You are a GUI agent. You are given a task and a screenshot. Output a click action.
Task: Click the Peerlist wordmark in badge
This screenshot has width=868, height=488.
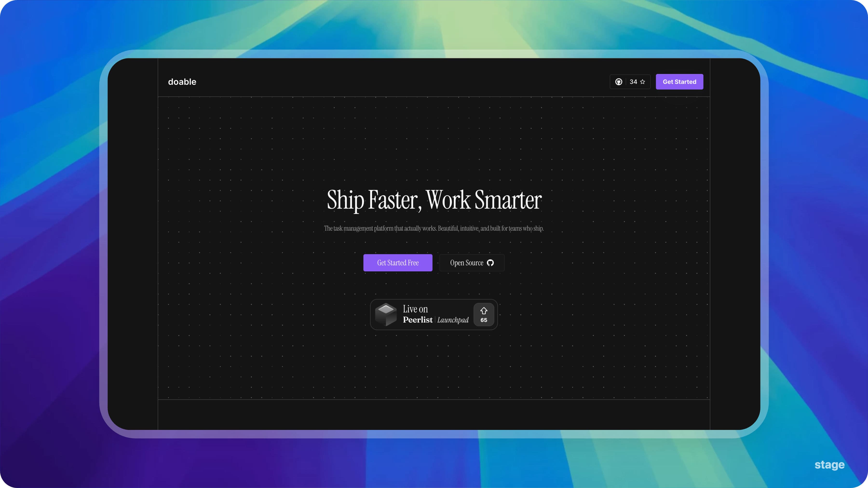[x=418, y=320]
